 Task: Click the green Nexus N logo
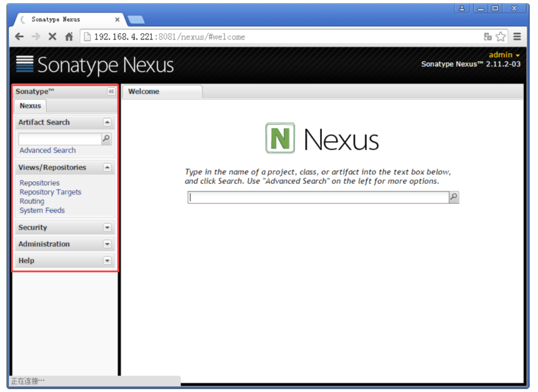point(280,138)
